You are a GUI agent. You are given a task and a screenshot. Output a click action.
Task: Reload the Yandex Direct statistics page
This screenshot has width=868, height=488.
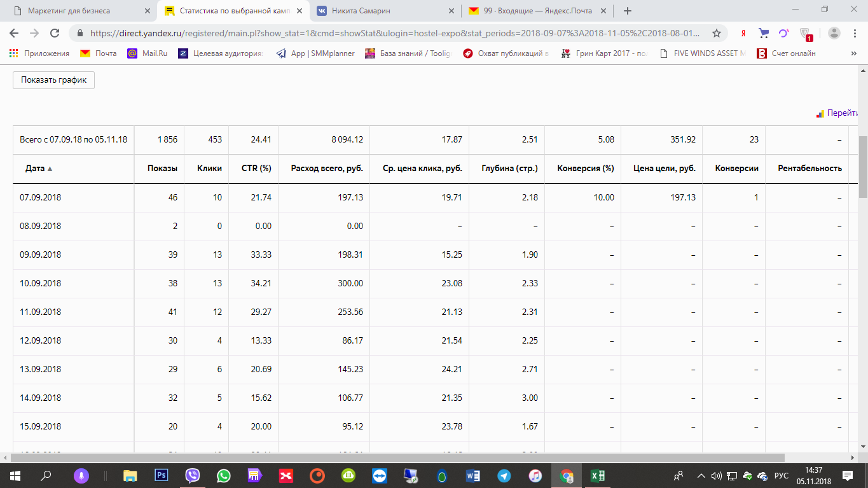(55, 33)
